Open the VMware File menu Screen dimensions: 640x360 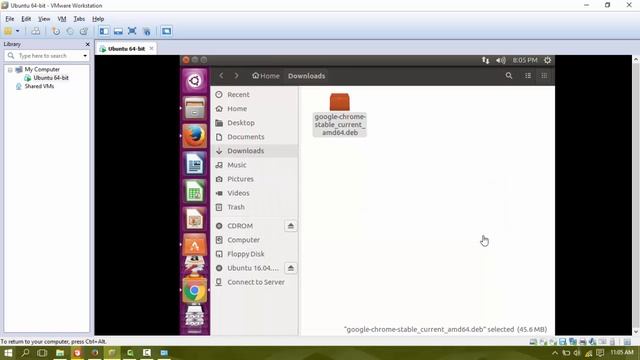pos(9,19)
